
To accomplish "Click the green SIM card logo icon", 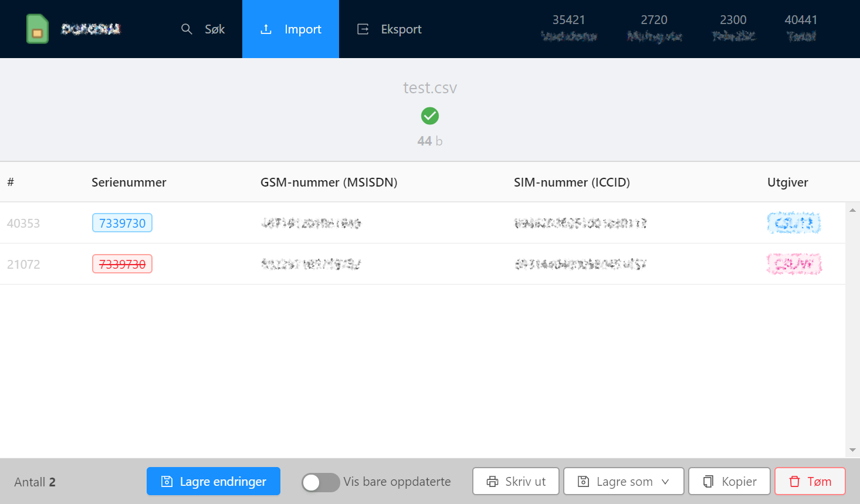I will click(37, 29).
